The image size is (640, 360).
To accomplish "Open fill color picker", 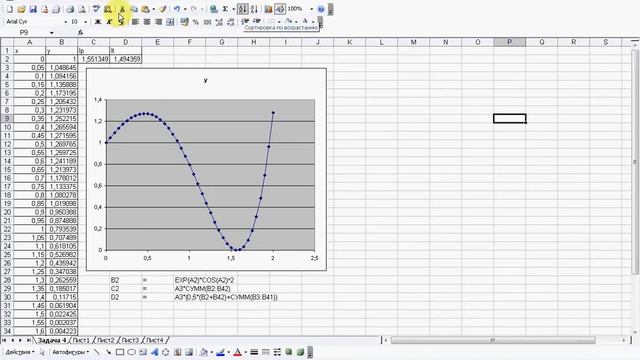I will pos(204,352).
